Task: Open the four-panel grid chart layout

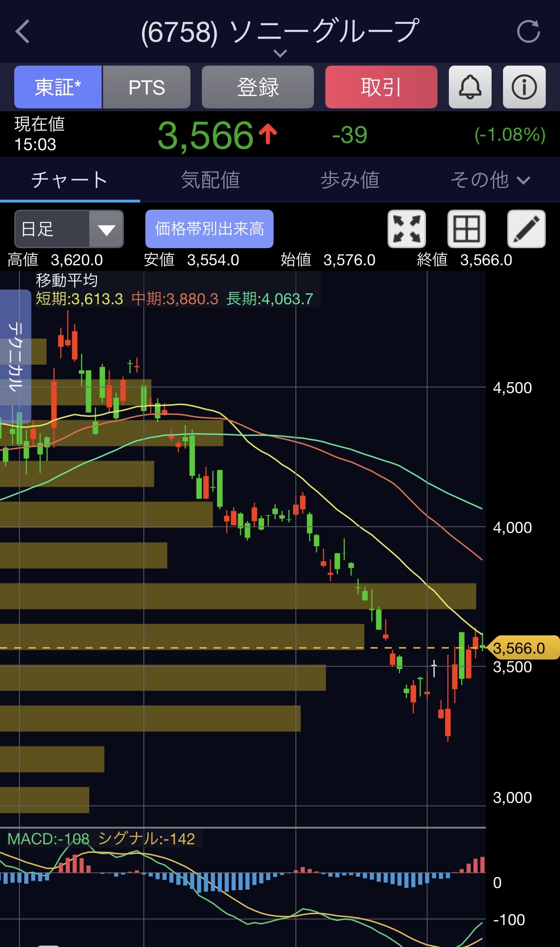Action: (466, 229)
